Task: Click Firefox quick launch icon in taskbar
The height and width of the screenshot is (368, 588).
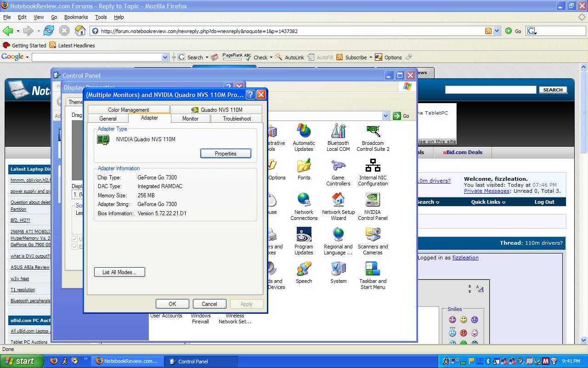Action: click(54, 361)
